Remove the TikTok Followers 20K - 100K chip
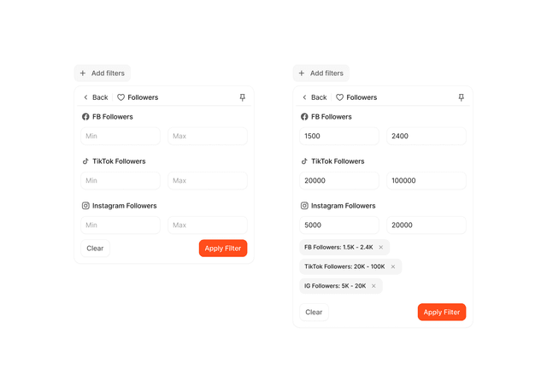547x392 pixels. (x=393, y=266)
